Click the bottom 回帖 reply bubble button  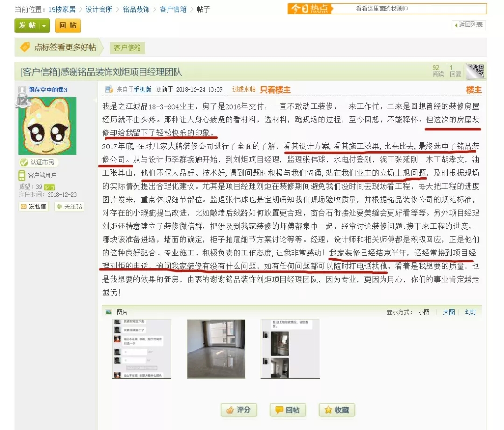point(287,410)
